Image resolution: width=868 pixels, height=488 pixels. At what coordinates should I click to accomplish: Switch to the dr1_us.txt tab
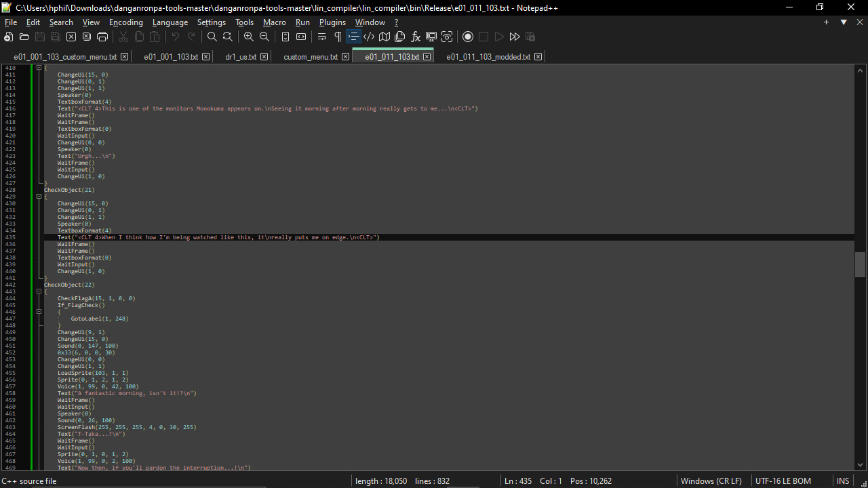[241, 56]
